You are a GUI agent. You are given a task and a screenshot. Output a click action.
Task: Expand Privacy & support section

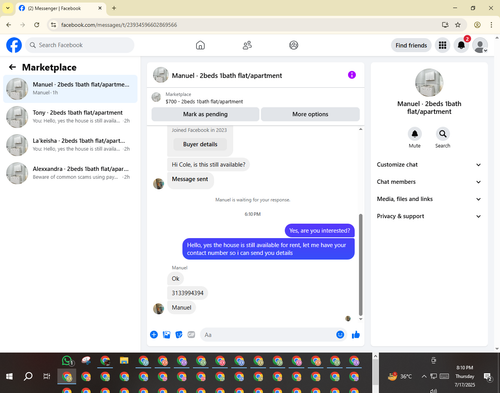coord(429,216)
